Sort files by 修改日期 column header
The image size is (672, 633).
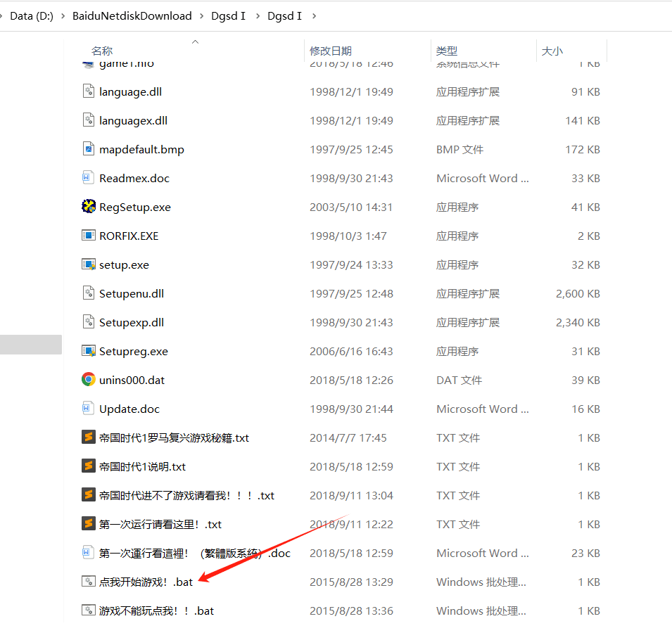tap(331, 51)
